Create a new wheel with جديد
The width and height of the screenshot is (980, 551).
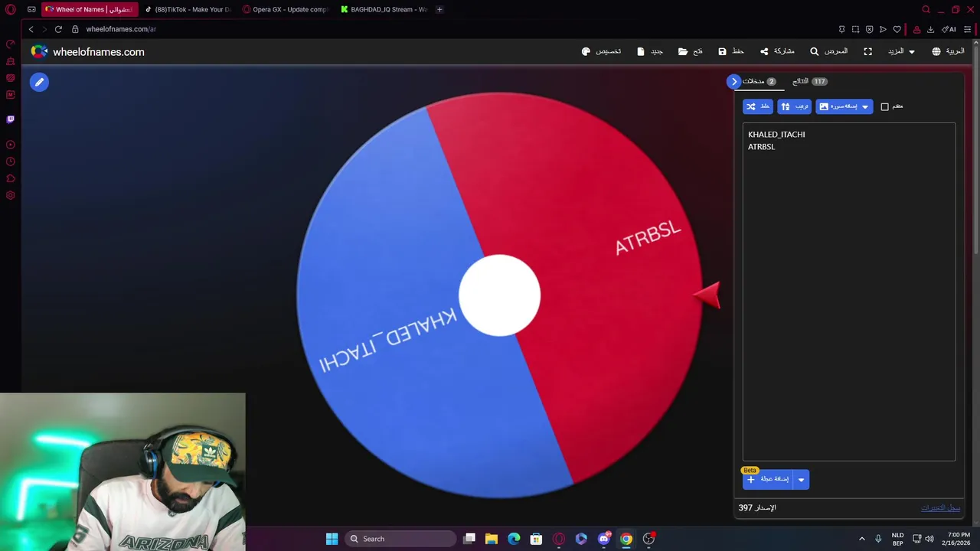(x=649, y=51)
